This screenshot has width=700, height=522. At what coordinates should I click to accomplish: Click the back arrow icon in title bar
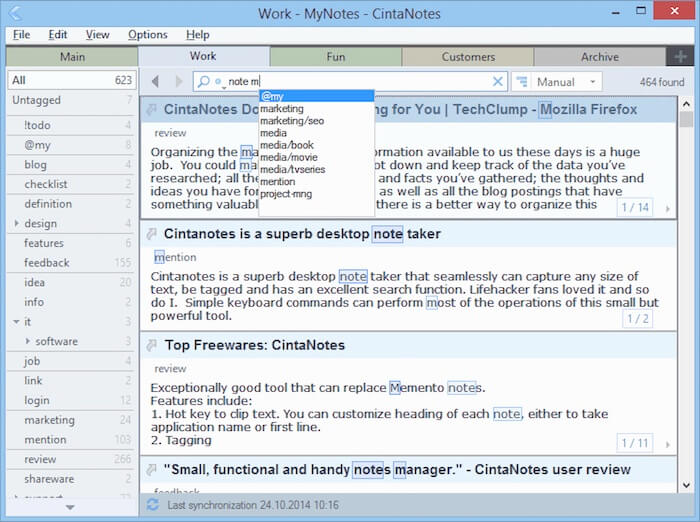point(15,13)
